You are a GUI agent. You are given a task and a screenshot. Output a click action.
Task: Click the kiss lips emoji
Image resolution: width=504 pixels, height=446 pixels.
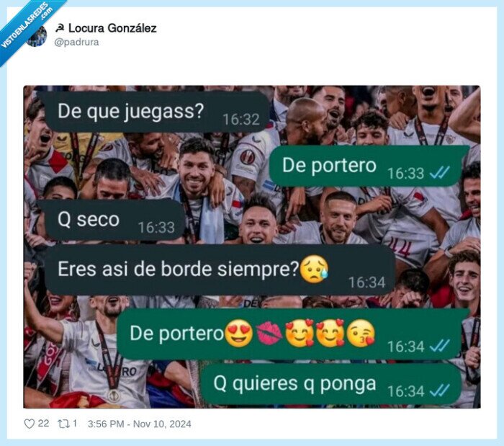pyautogui.click(x=269, y=334)
